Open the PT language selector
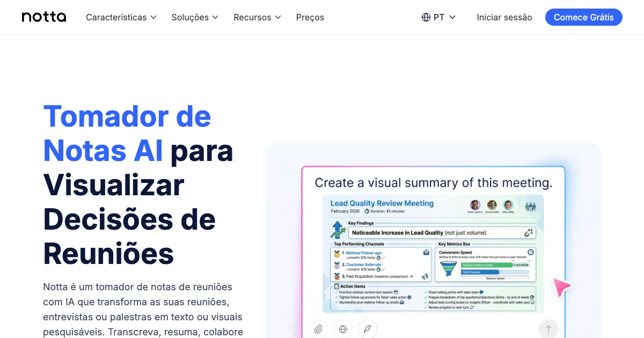 (438, 17)
